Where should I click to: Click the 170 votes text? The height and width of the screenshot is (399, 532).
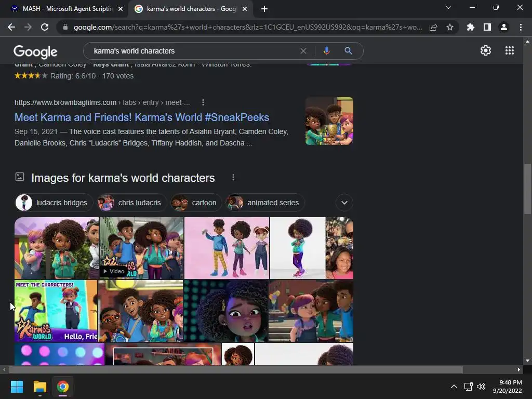[x=118, y=76]
